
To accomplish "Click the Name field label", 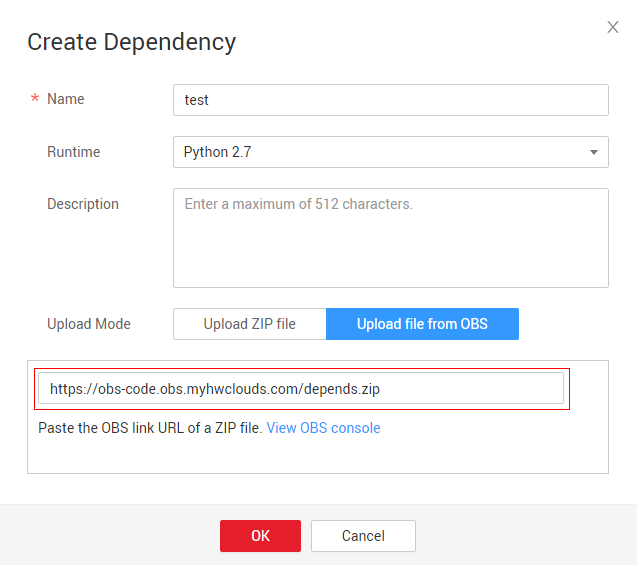I will (x=66, y=99).
